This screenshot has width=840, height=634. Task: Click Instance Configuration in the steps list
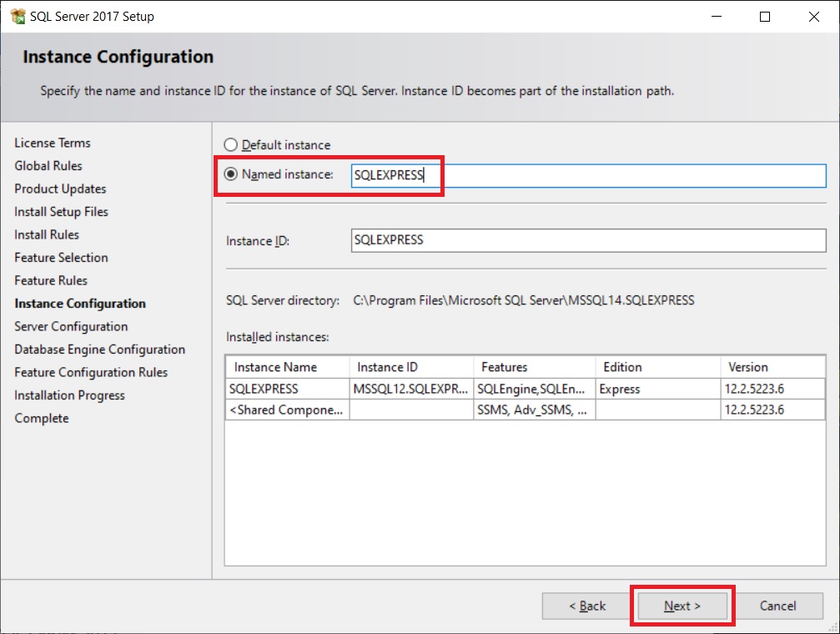[80, 304]
